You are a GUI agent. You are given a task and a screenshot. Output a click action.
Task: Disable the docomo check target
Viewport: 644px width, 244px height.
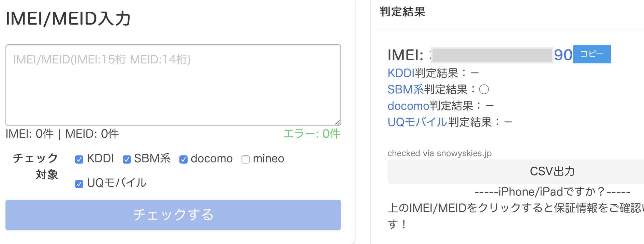coord(184,159)
